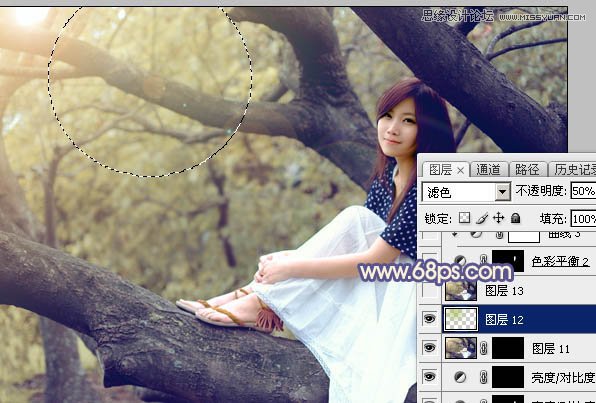Image resolution: width=596 pixels, height=403 pixels.
Task: Select the 图层 12 layer name
Action: click(504, 320)
